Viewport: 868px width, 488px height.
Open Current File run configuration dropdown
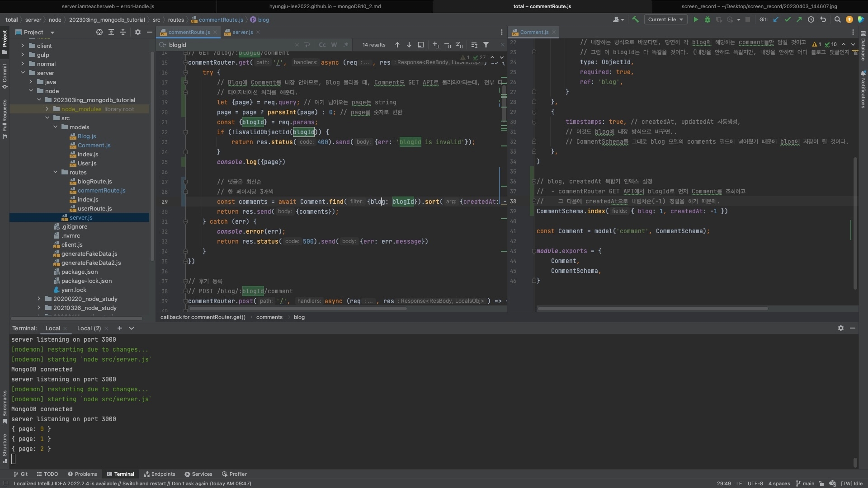click(x=665, y=19)
